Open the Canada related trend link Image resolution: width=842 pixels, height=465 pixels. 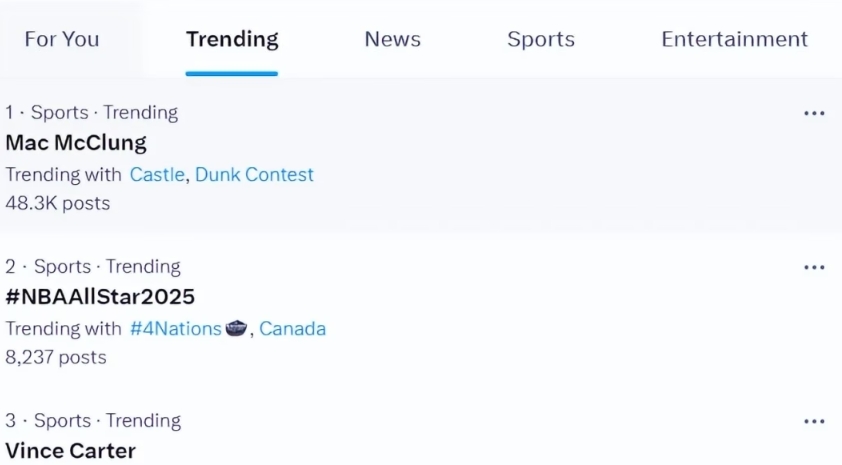292,328
